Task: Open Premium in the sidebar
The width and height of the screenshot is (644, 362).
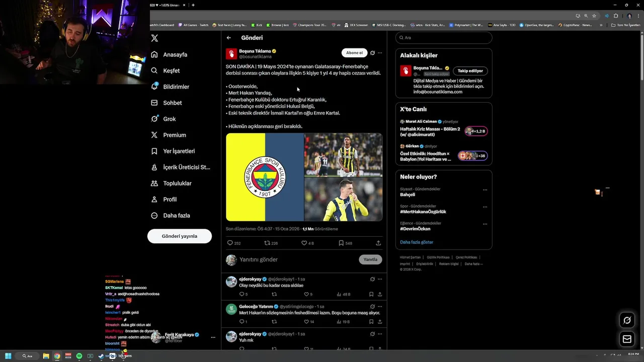Action: click(x=169, y=135)
